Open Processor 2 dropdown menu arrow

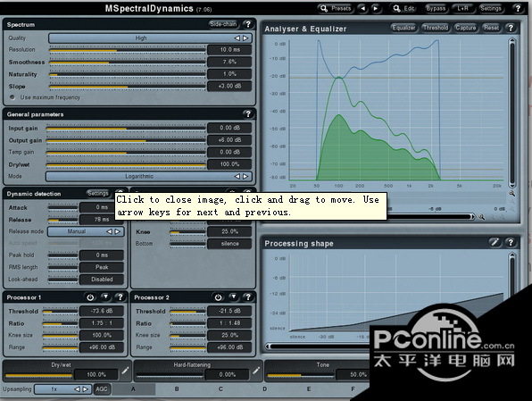coord(234,297)
